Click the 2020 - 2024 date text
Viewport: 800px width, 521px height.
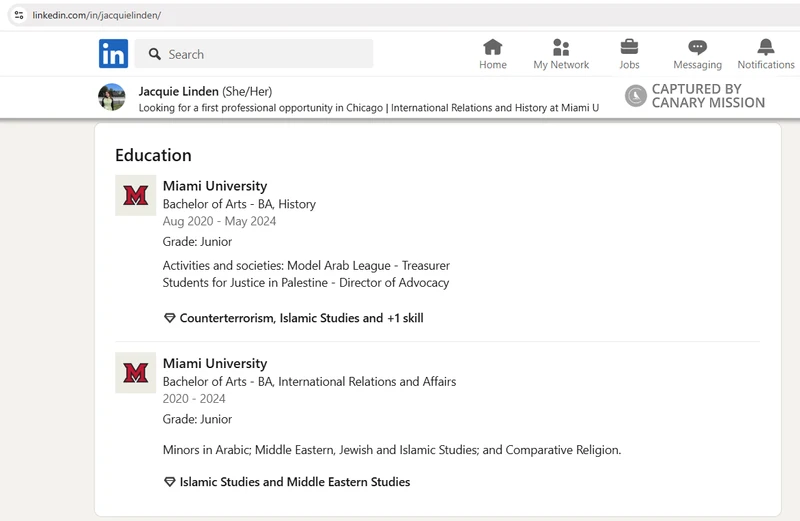point(194,399)
